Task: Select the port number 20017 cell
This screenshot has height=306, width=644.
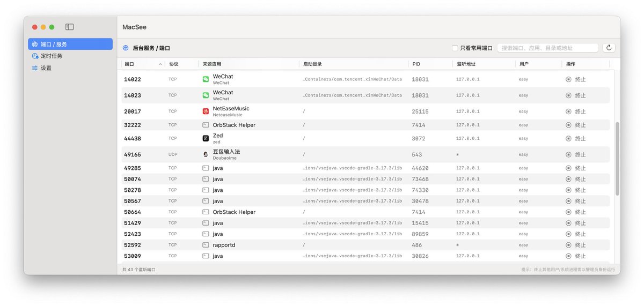Action: pyautogui.click(x=132, y=111)
